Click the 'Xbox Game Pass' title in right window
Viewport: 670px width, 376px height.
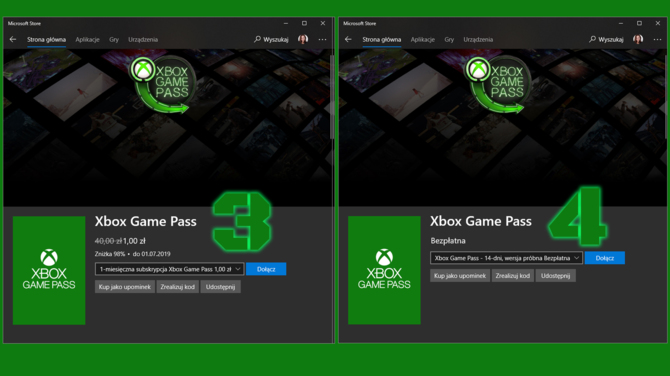[481, 221]
